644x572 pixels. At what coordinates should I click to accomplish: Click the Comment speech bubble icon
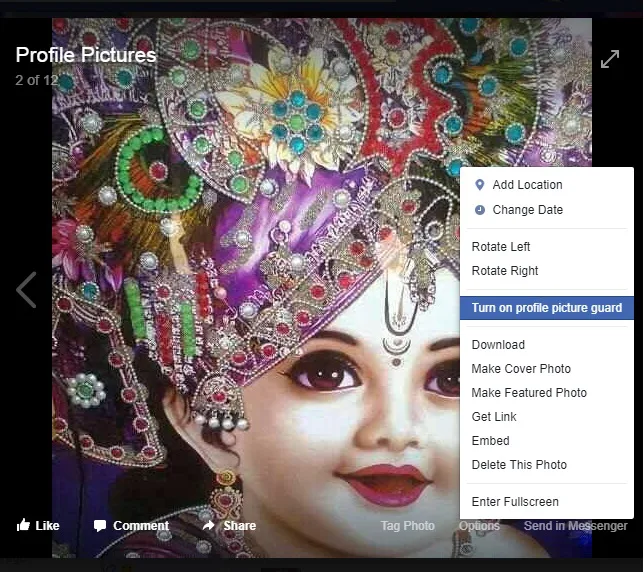pos(100,526)
